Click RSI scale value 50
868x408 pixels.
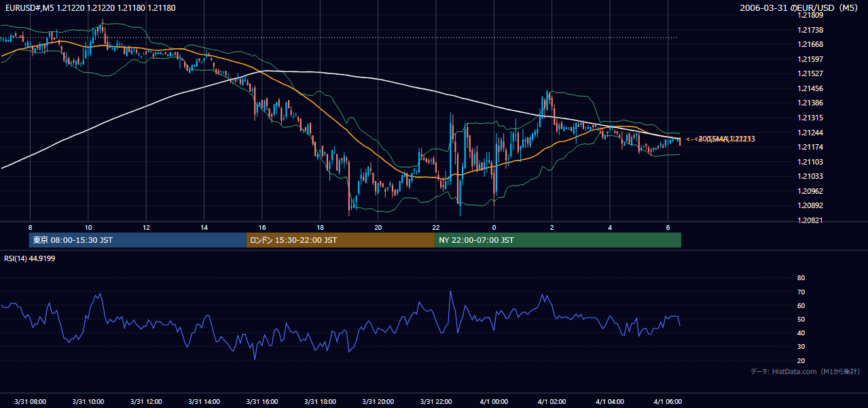(801, 319)
